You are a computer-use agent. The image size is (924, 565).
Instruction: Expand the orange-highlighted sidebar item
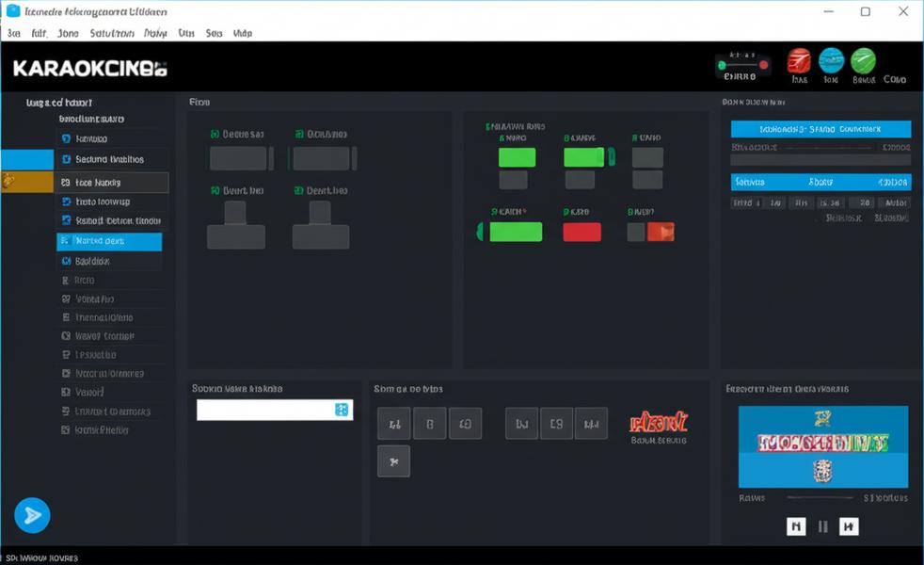[x=26, y=183]
